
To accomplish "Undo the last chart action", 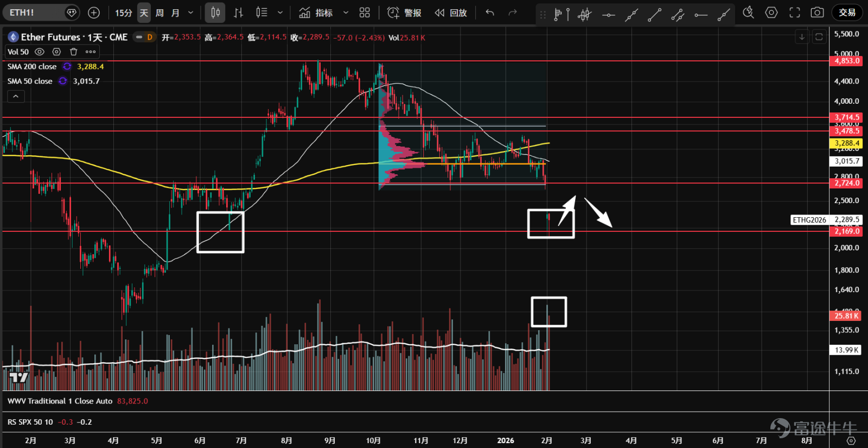I will pos(490,12).
